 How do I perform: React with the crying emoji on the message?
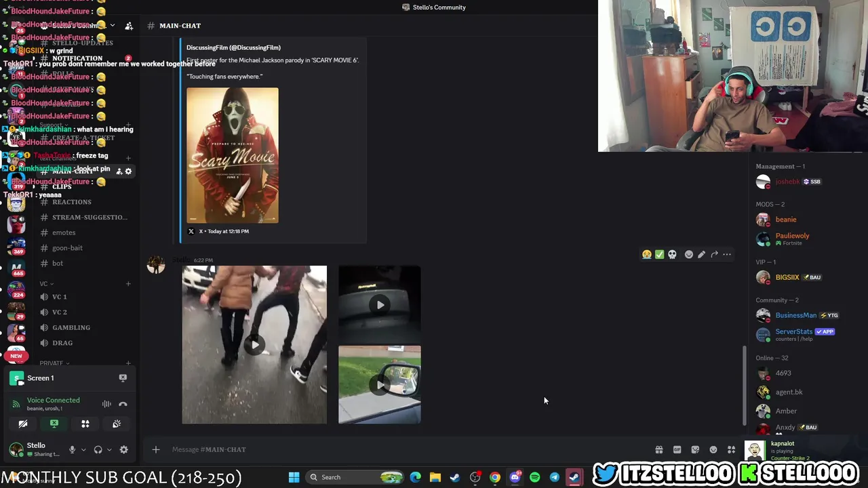point(647,254)
